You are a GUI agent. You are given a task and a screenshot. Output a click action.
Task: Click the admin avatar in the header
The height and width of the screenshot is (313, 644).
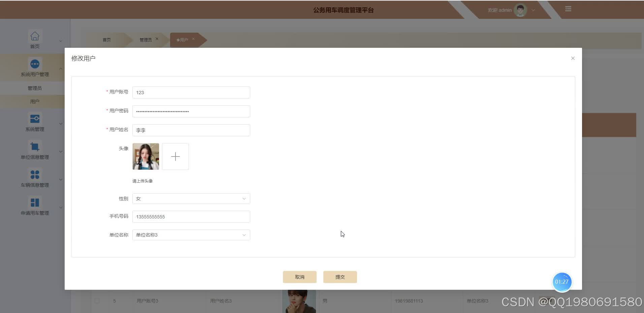520,10
